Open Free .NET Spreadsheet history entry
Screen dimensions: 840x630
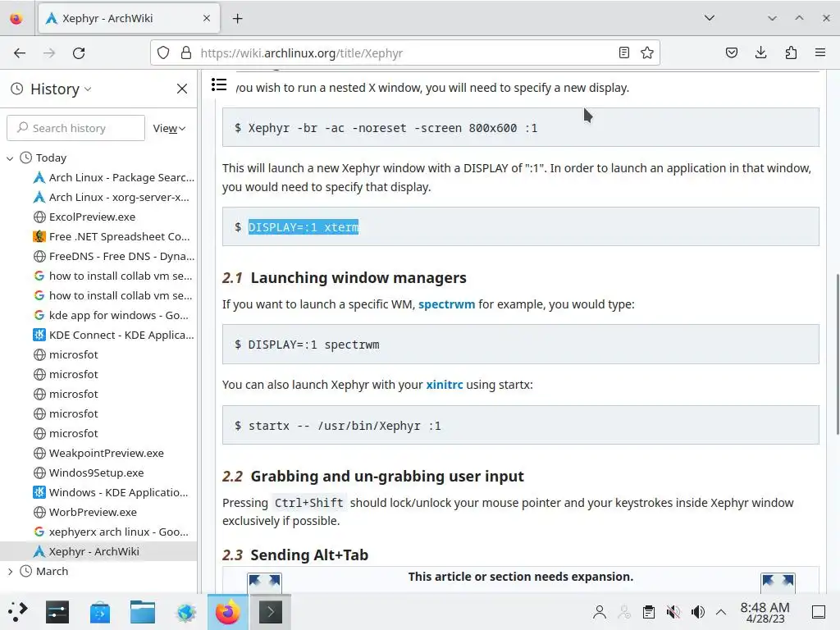coord(113,237)
